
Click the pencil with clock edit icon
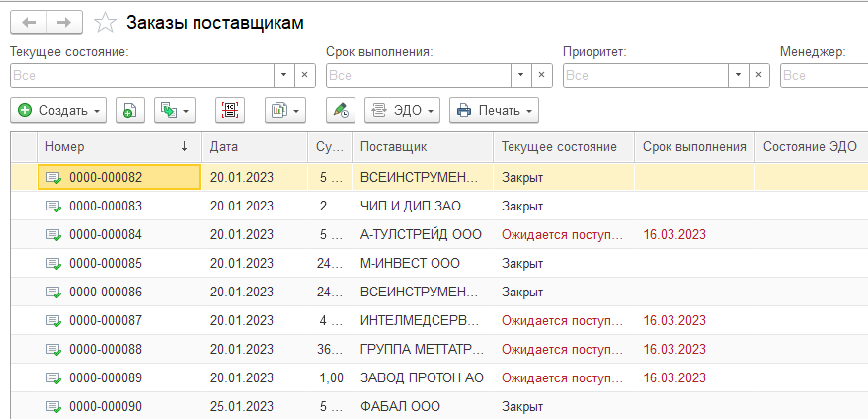pyautogui.click(x=341, y=111)
